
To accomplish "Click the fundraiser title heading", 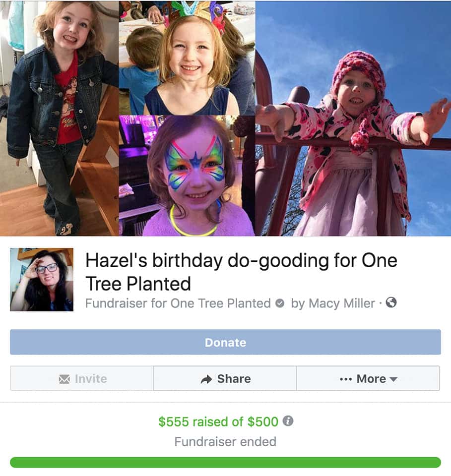I will pyautogui.click(x=241, y=272).
